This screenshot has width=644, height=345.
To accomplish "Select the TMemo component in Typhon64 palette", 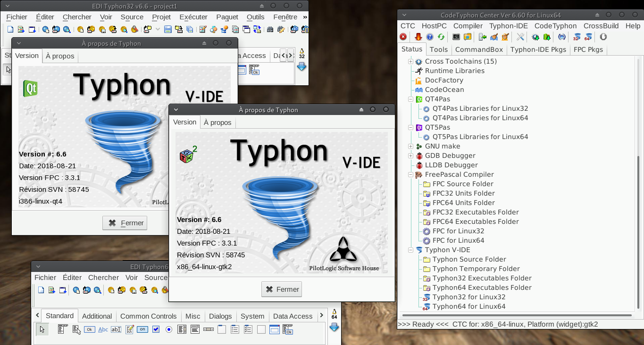I will tap(129, 329).
